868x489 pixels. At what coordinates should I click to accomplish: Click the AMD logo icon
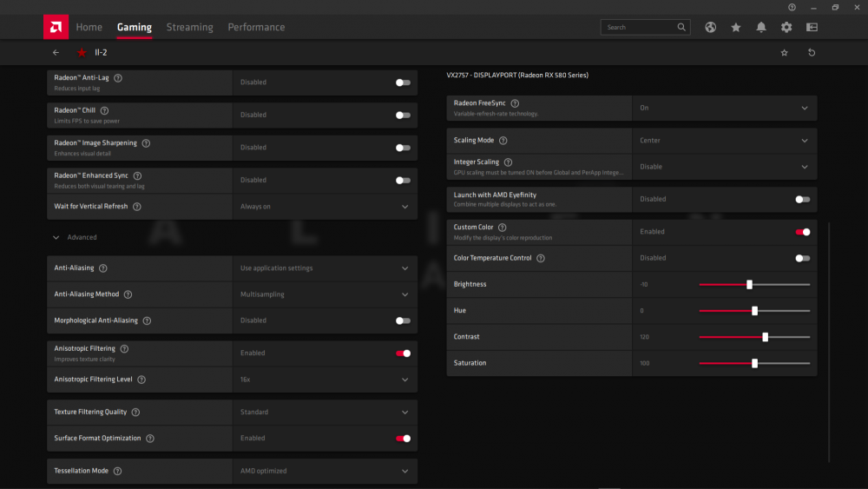click(56, 27)
